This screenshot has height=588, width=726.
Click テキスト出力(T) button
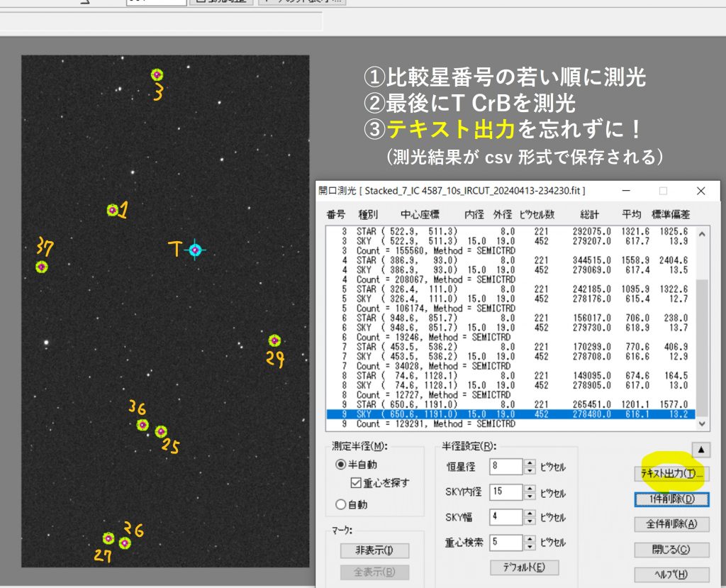pyautogui.click(x=671, y=474)
